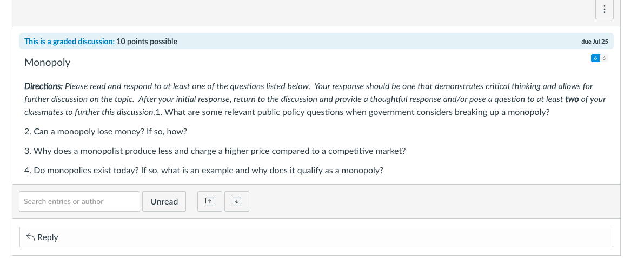Click the curved reply arrow icon
Image resolution: width=644 pixels, height=258 pixels.
31,237
